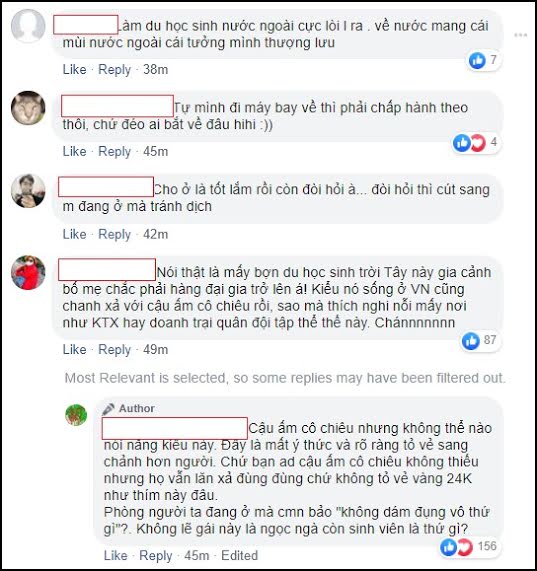Click the Most Relevant filtered replies notice
Viewport: 537px width, 571px height.
pyautogui.click(x=285, y=378)
